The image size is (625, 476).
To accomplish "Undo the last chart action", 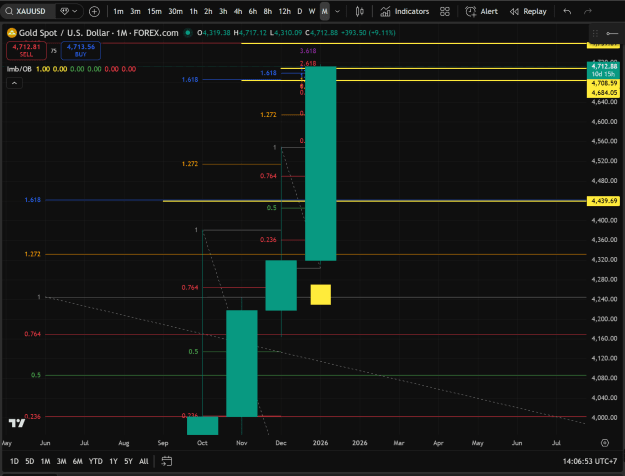I will point(567,12).
